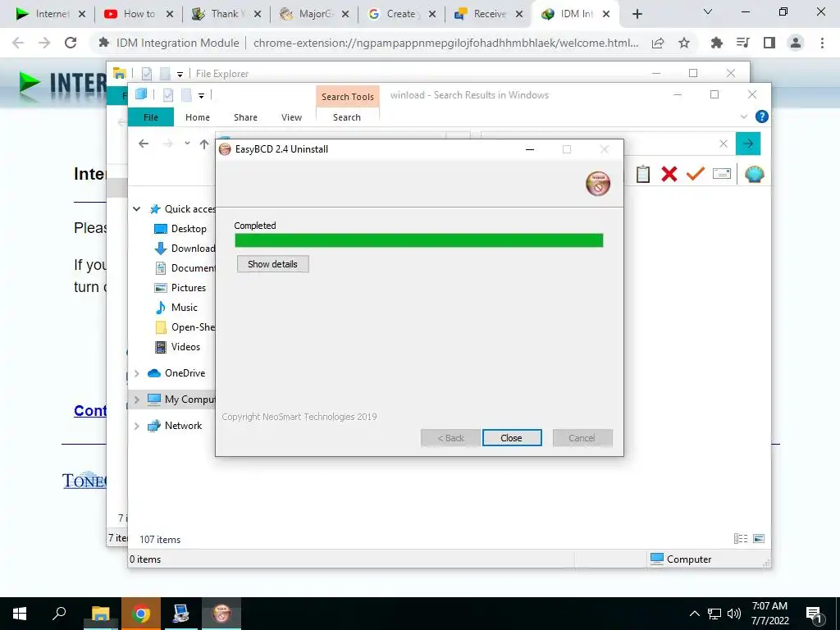The height and width of the screenshot is (630, 840).
Task: Select Pictures in navigation pane
Action: pos(180,288)
